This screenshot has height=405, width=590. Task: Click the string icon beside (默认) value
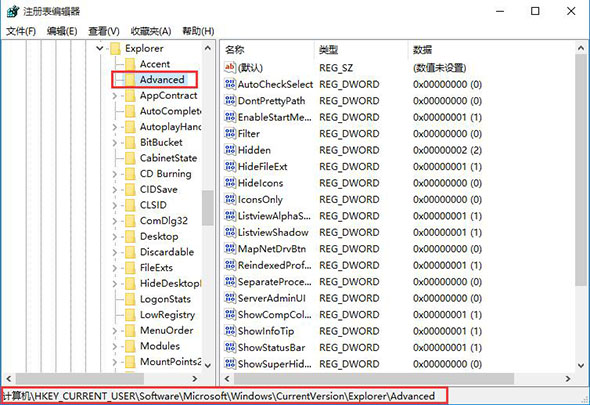tap(230, 67)
